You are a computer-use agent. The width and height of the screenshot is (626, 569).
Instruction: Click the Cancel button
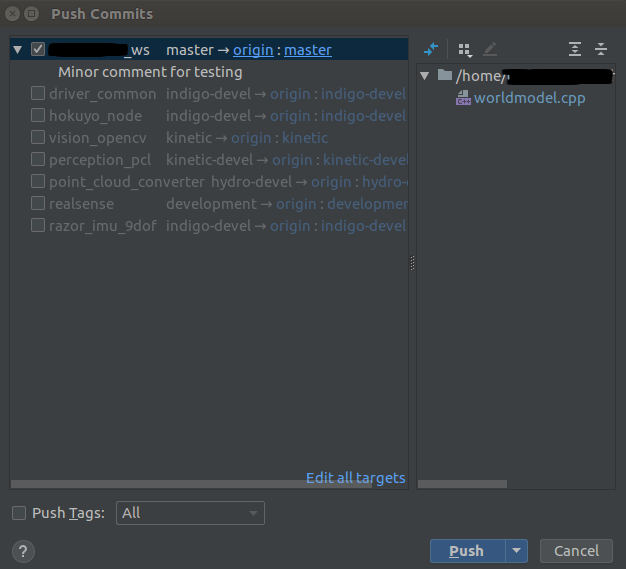point(576,551)
